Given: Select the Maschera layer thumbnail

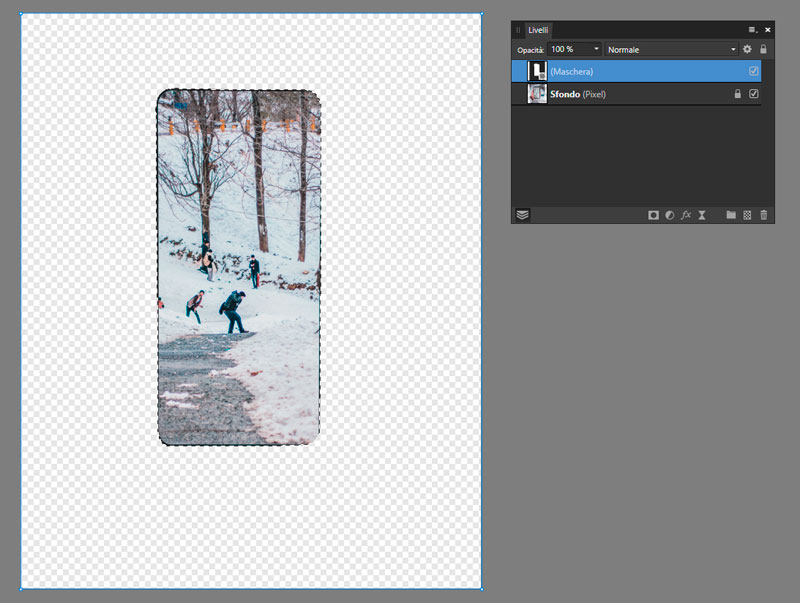Looking at the screenshot, I should click(537, 71).
